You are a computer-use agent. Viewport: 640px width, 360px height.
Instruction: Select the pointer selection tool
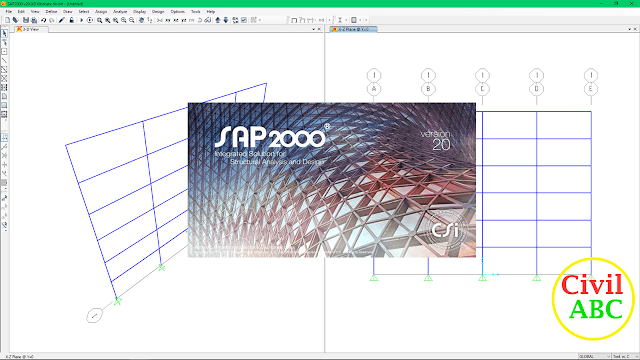[x=4, y=33]
